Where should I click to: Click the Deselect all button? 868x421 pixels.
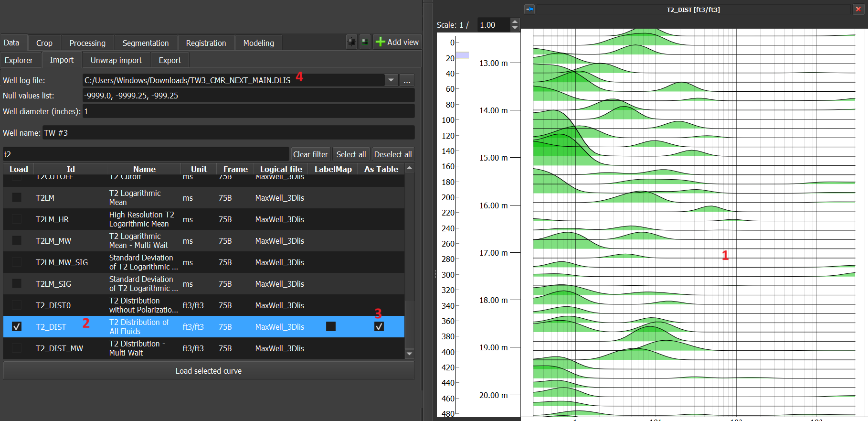pyautogui.click(x=393, y=154)
